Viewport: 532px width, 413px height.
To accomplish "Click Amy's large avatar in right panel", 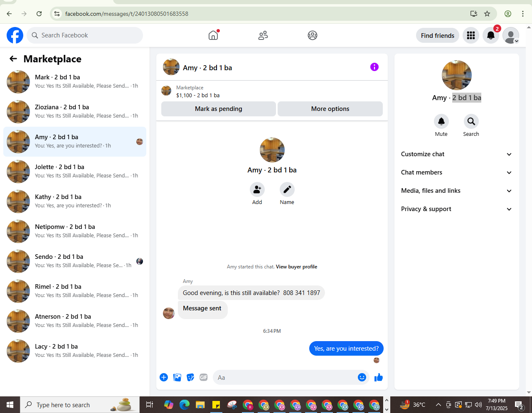I will point(457,75).
